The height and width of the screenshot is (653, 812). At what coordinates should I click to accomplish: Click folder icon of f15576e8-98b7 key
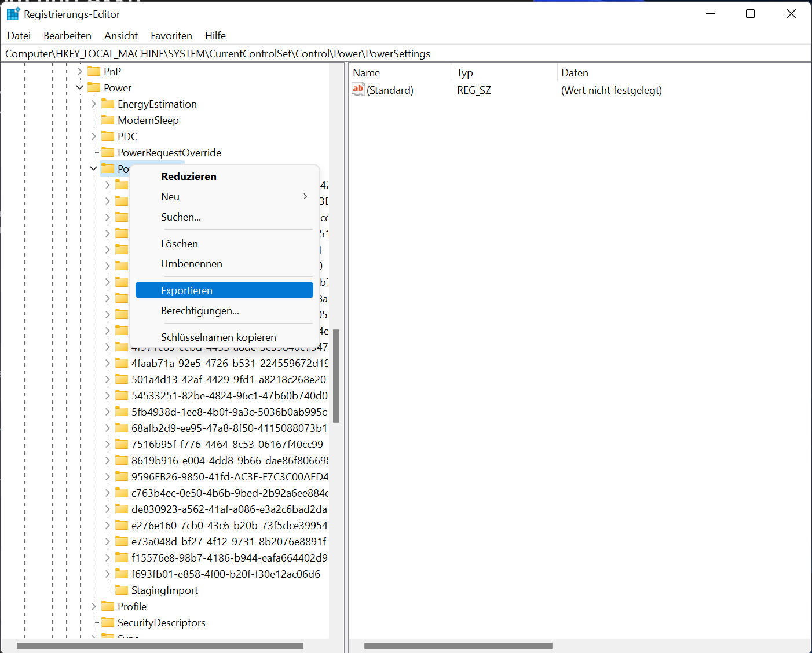[x=122, y=557]
